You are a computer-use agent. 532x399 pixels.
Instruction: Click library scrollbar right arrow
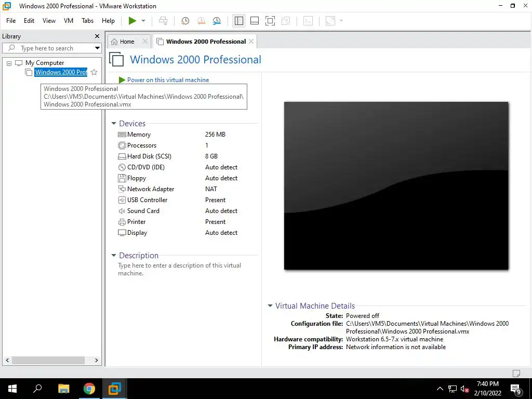click(96, 361)
